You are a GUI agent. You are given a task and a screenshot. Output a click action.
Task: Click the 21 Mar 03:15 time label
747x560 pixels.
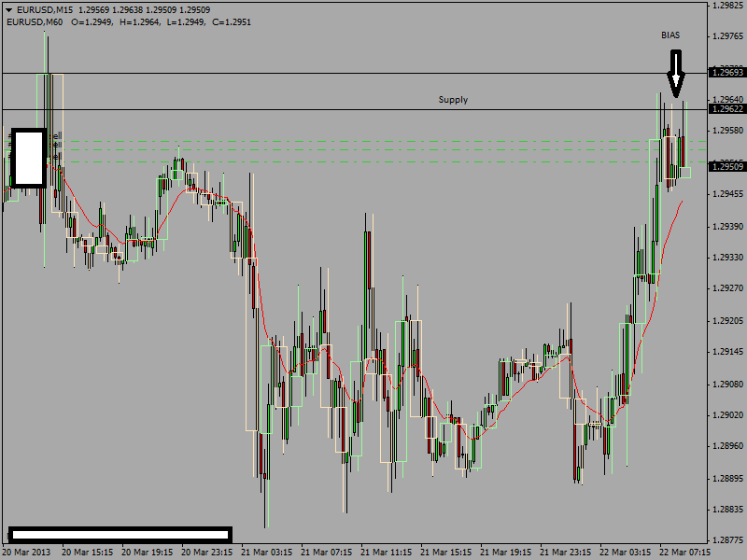point(266,553)
